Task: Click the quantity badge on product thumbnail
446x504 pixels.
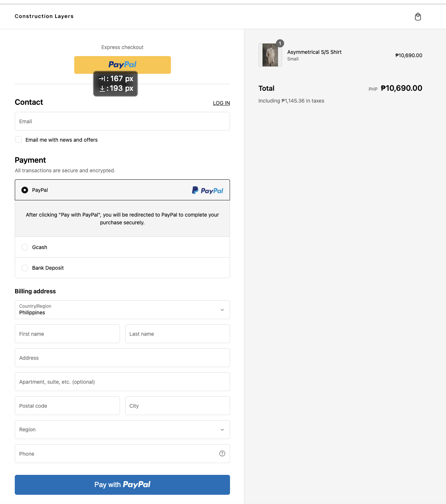Action: tap(280, 44)
